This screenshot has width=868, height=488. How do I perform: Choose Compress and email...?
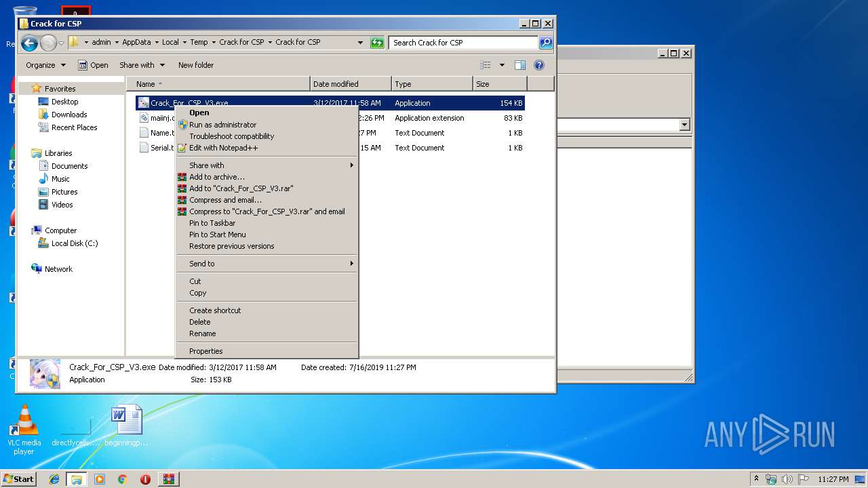[266, 200]
